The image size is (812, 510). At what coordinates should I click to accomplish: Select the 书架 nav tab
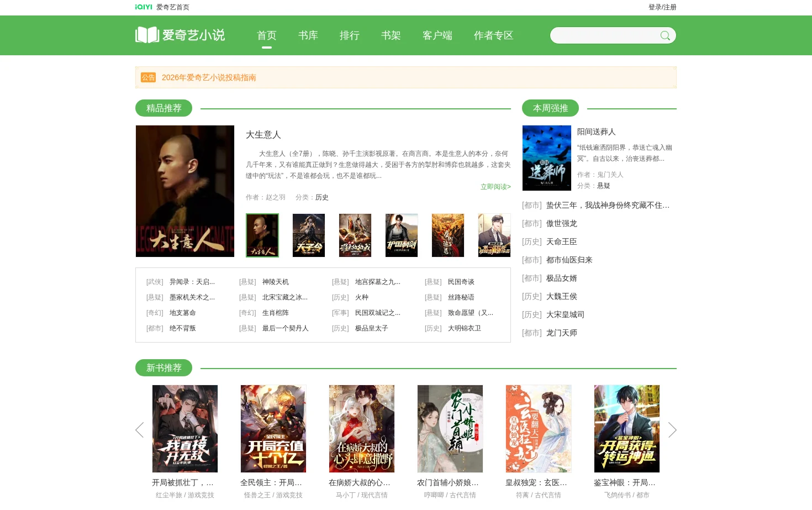(391, 35)
